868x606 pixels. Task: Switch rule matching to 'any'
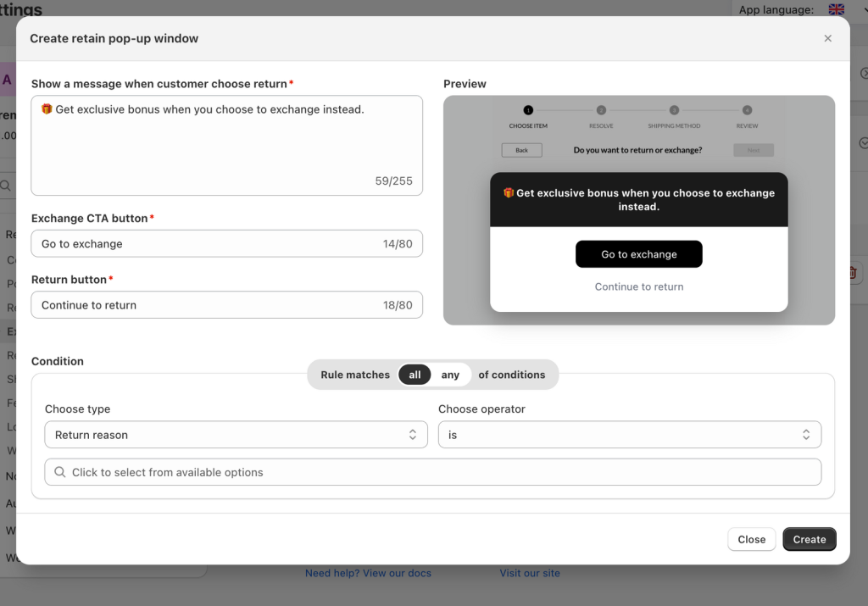coord(450,374)
